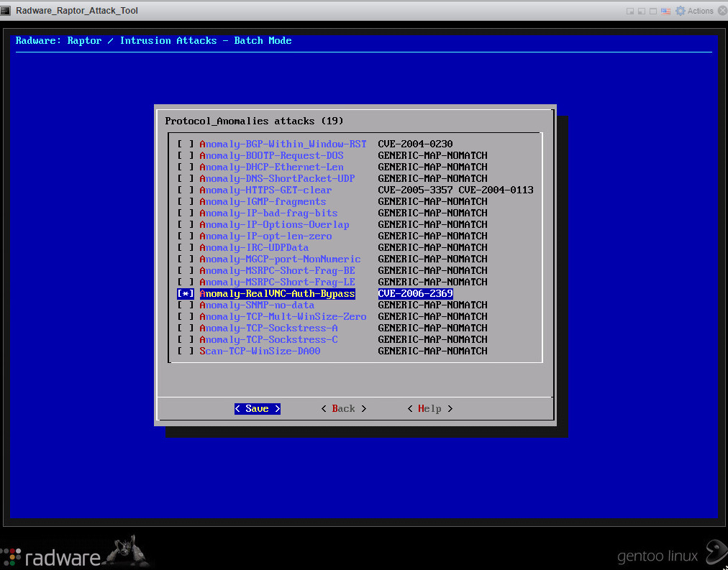Image resolution: width=728 pixels, height=570 pixels.
Task: Select the Anomaly-DNS-ShortPacket-UDP checkbox
Action: [186, 178]
